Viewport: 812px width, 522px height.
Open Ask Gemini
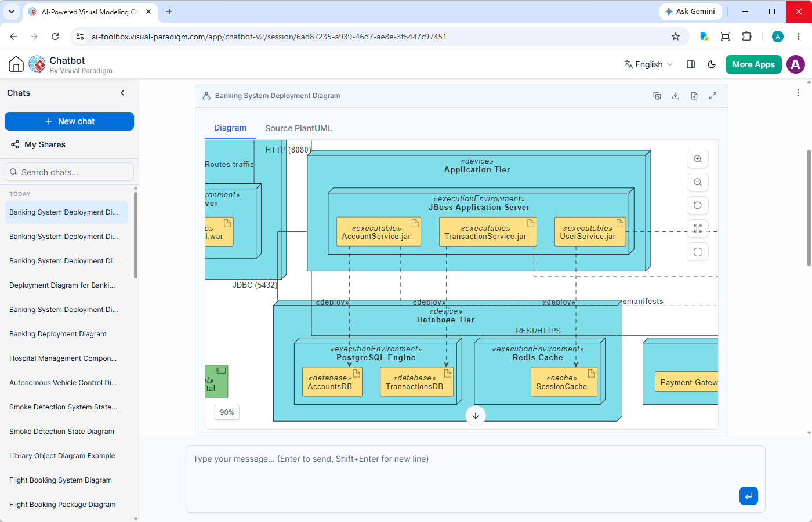click(x=690, y=12)
